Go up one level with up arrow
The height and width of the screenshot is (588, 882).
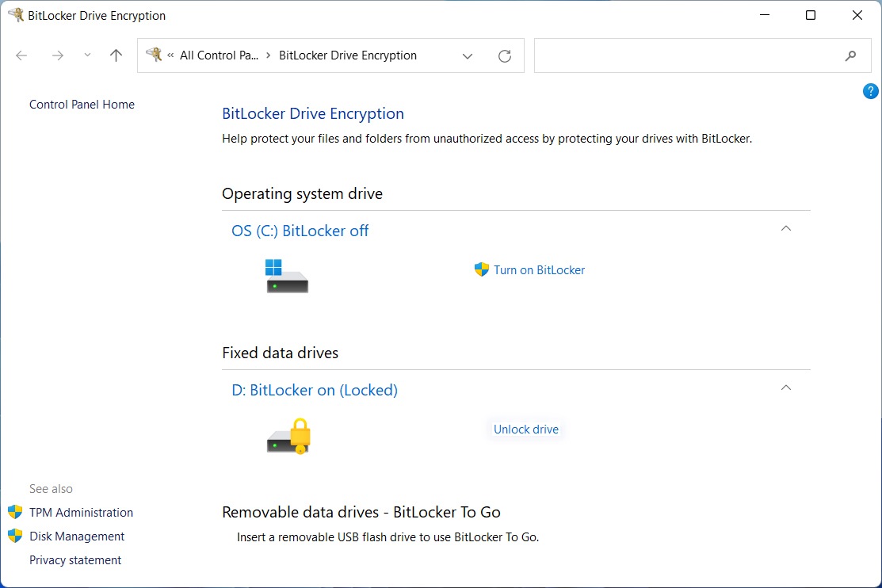[x=116, y=55]
